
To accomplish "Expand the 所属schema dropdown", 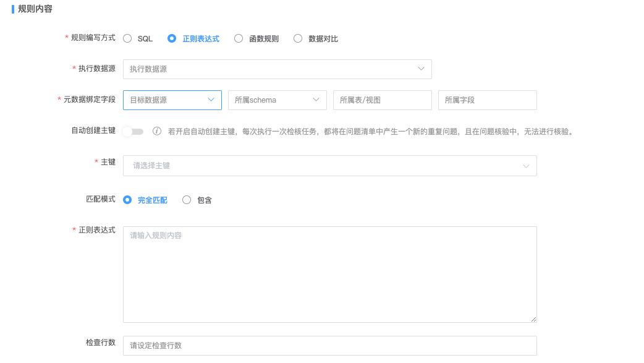I will pyautogui.click(x=278, y=100).
